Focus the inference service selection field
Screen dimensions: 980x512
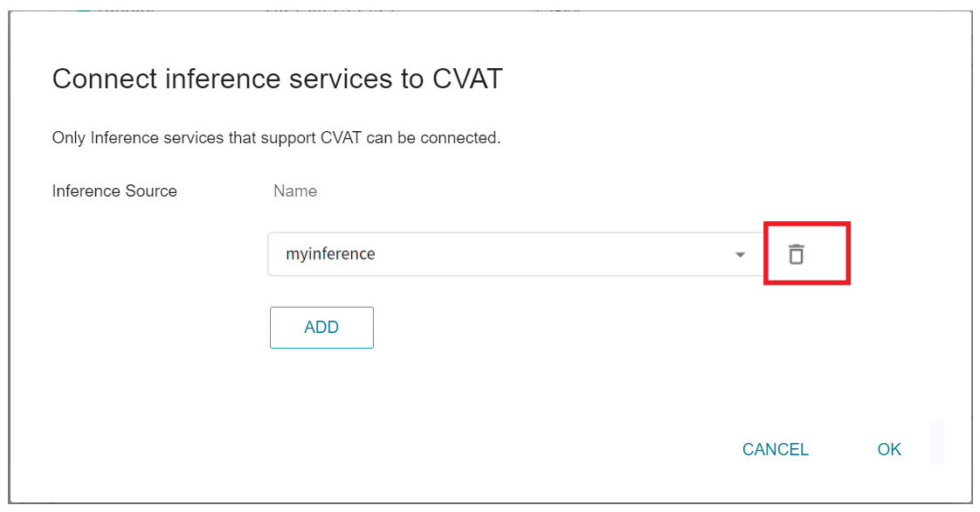[515, 254]
